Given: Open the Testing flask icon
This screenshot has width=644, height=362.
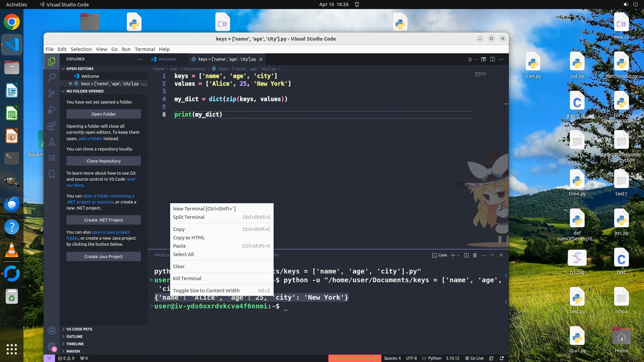Looking at the screenshot, I should [52, 142].
